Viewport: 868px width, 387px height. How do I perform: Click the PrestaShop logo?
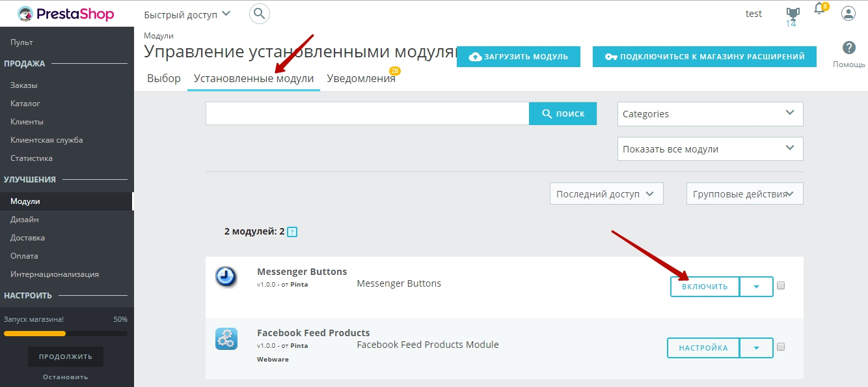(x=65, y=14)
